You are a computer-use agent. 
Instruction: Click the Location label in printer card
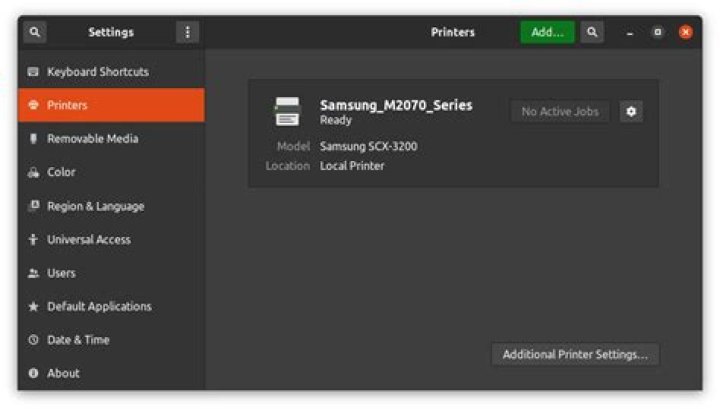287,166
